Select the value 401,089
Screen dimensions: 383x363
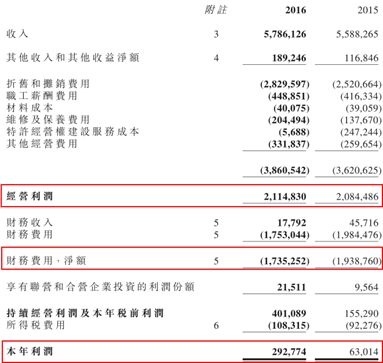pos(289,313)
